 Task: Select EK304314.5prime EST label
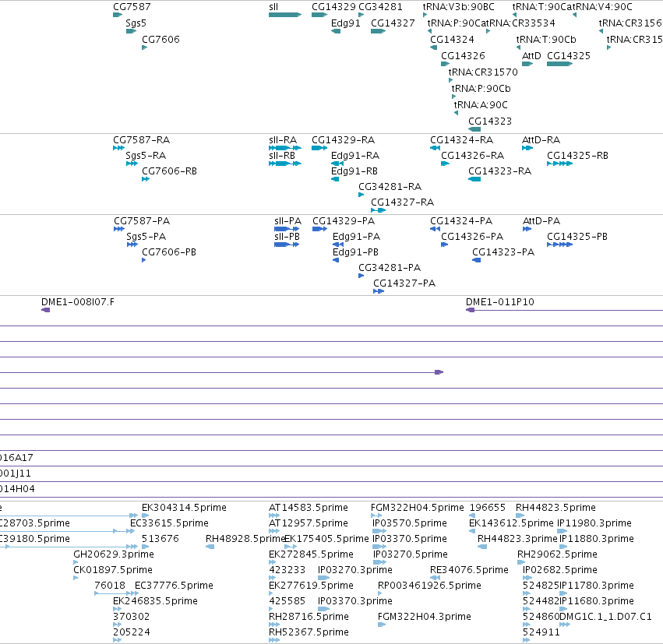[x=184, y=508]
